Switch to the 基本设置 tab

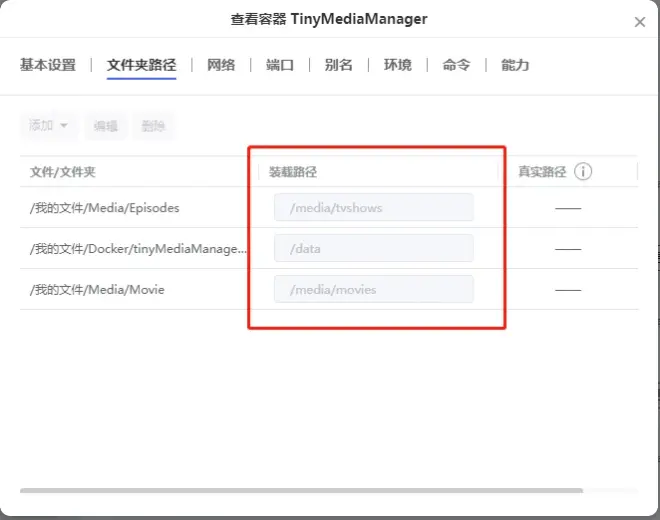[48, 65]
